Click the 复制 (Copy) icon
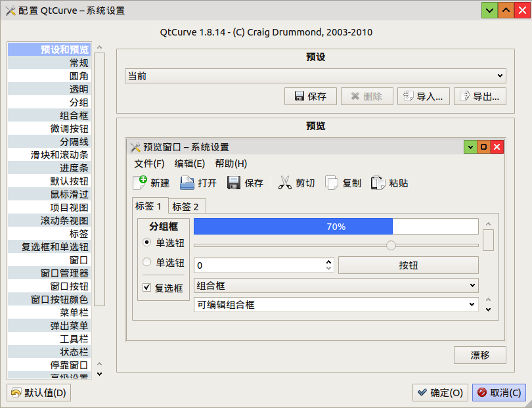Image resolution: width=532 pixels, height=408 pixels. (x=332, y=183)
